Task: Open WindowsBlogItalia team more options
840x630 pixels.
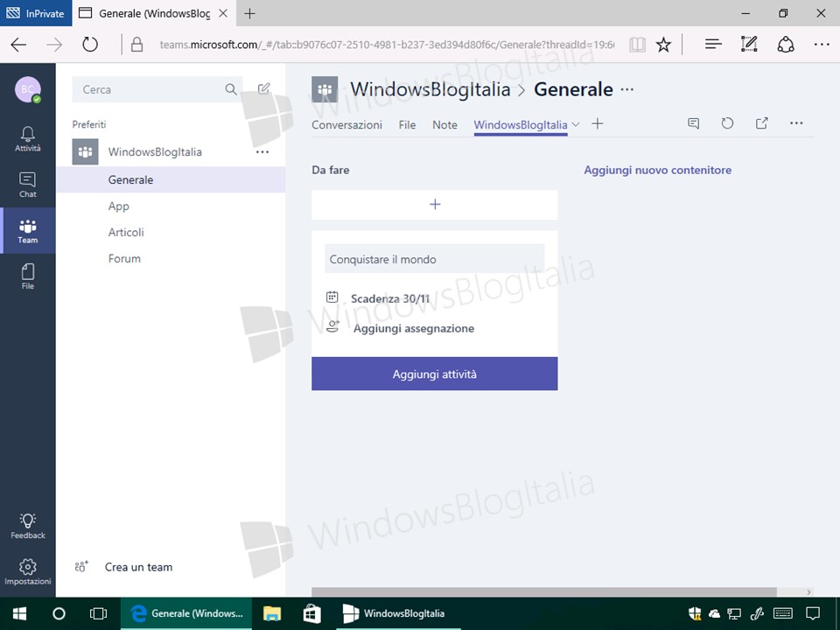Action: click(262, 152)
